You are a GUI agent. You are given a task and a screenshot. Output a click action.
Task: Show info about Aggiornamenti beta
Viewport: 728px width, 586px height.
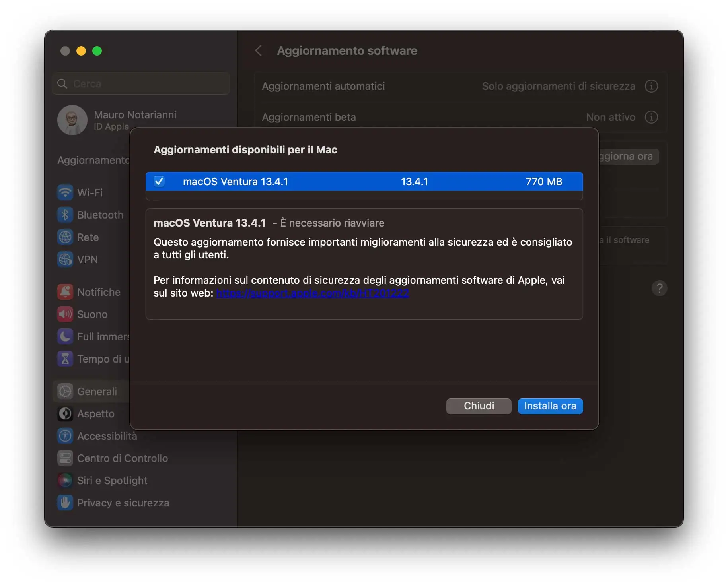point(651,117)
